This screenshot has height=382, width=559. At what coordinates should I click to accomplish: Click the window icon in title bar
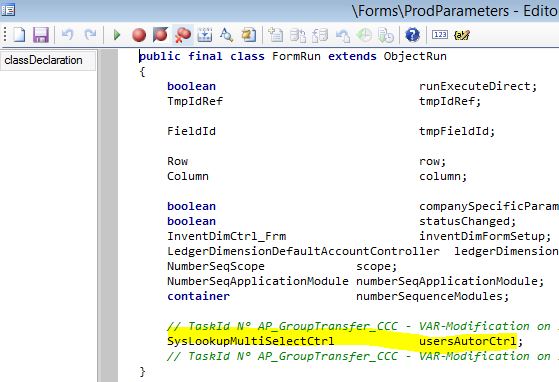[8, 10]
